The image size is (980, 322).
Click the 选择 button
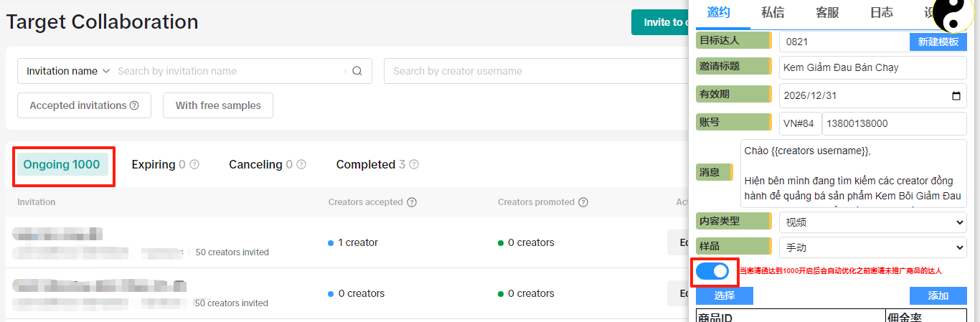[x=725, y=295]
